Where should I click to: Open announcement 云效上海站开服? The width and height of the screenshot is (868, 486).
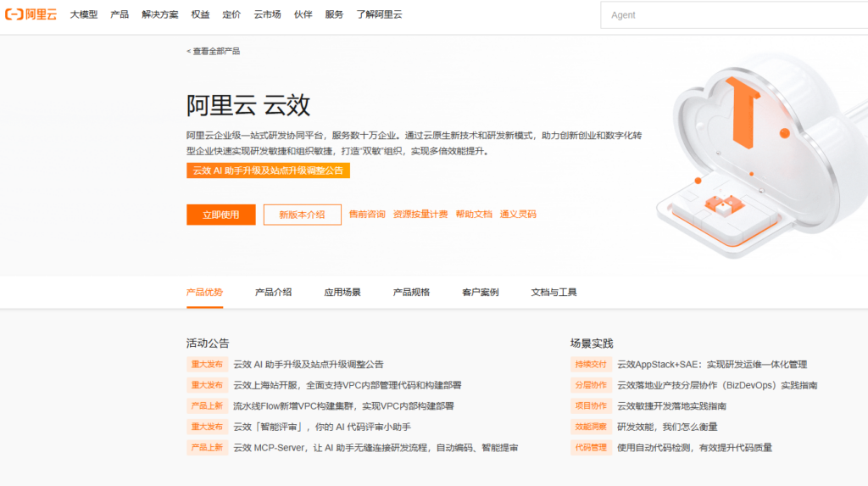click(347, 385)
